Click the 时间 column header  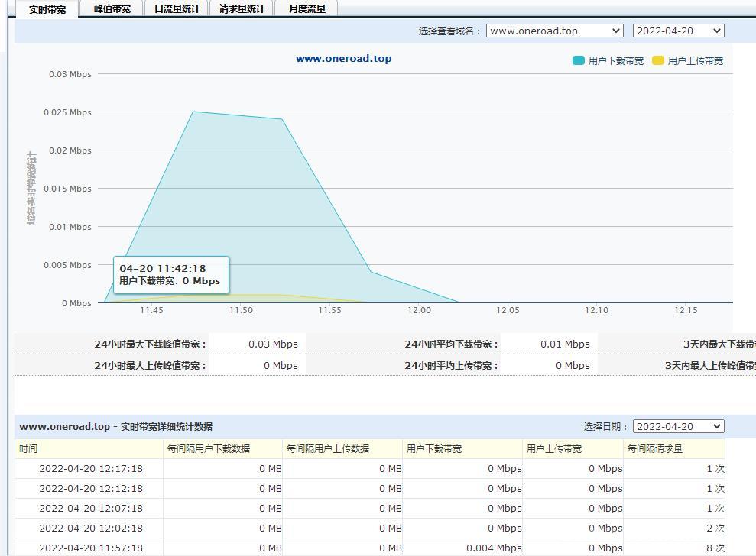(28, 449)
